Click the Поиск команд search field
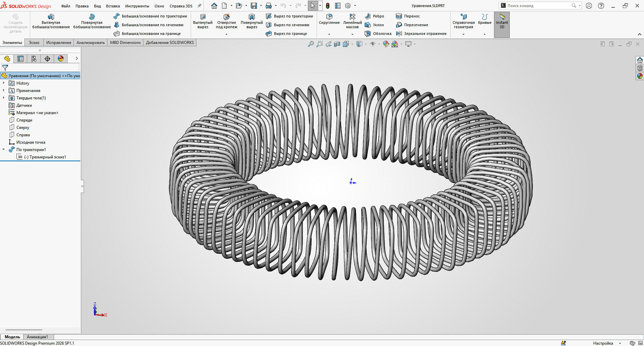Screen dimensions: 644x346 pos(537,6)
